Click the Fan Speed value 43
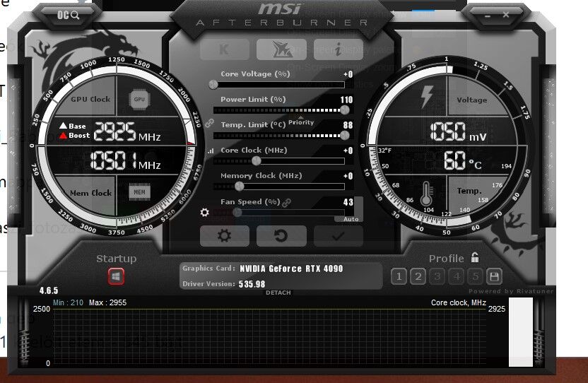 (x=348, y=202)
